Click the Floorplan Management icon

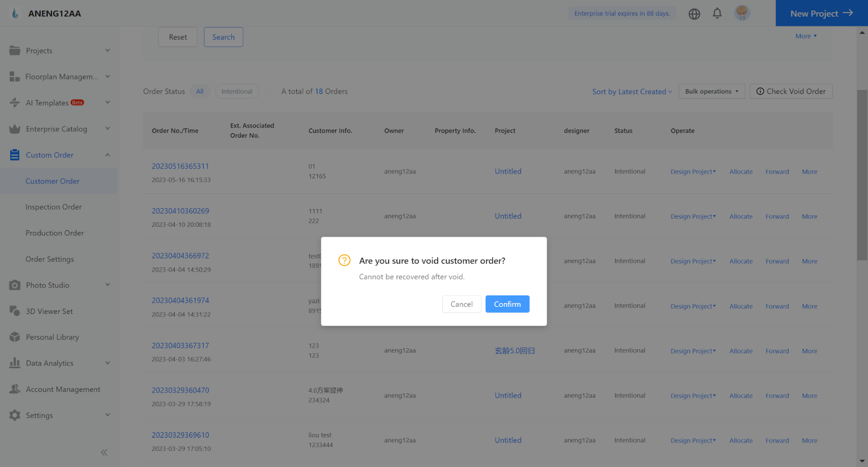click(x=15, y=76)
